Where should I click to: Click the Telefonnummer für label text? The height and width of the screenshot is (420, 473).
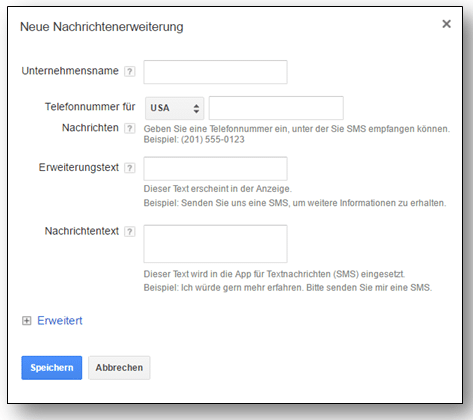click(x=90, y=107)
